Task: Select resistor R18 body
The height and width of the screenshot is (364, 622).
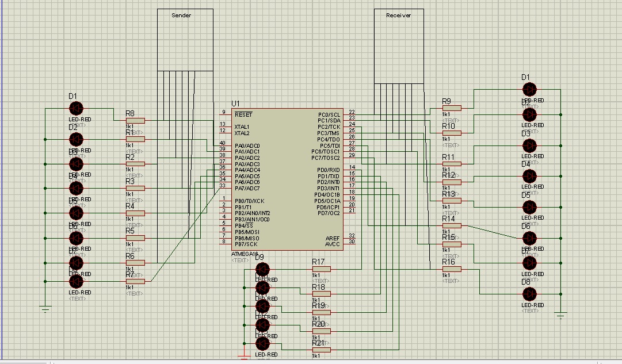Action: click(321, 294)
